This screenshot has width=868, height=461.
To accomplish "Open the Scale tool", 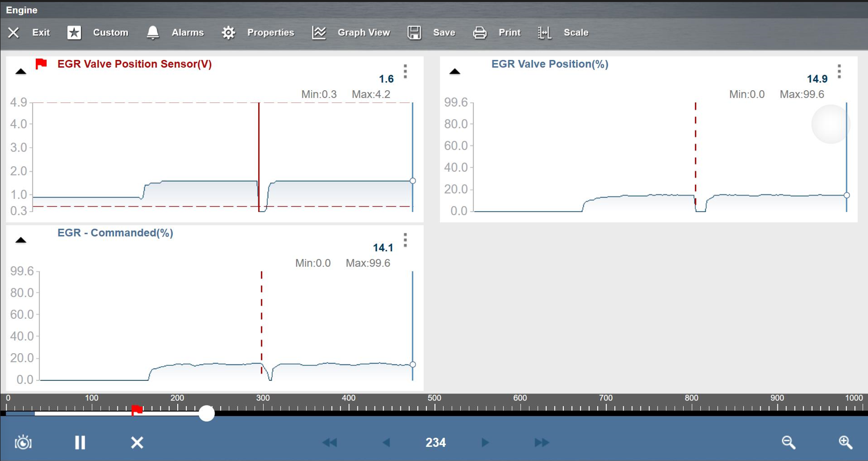I will [x=544, y=33].
